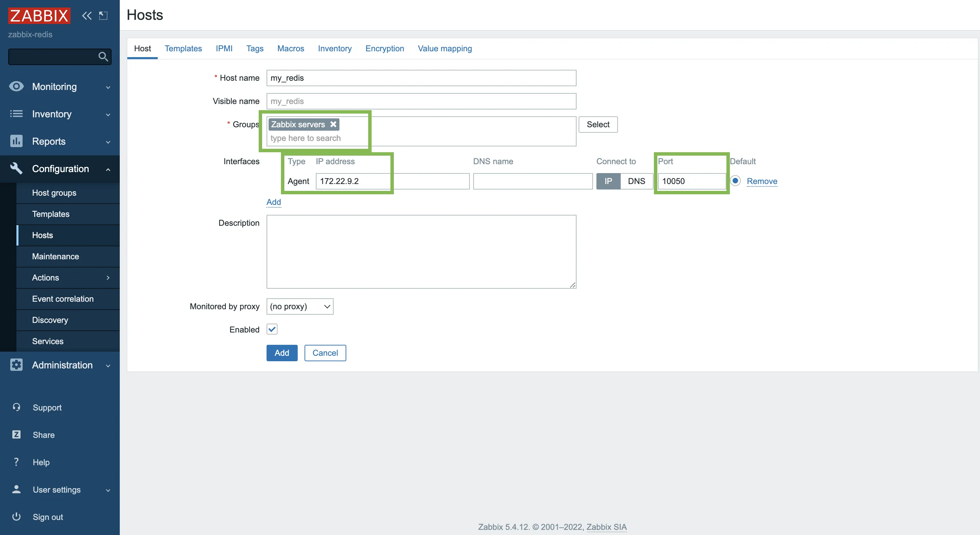The height and width of the screenshot is (535, 980).
Task: Remove Zabbix servers group tag
Action: coord(333,124)
